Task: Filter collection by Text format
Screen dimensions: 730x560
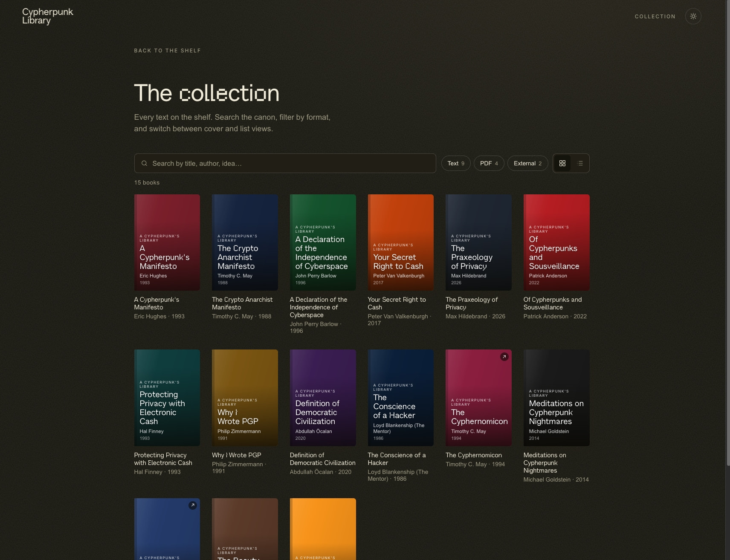Action: click(456, 163)
